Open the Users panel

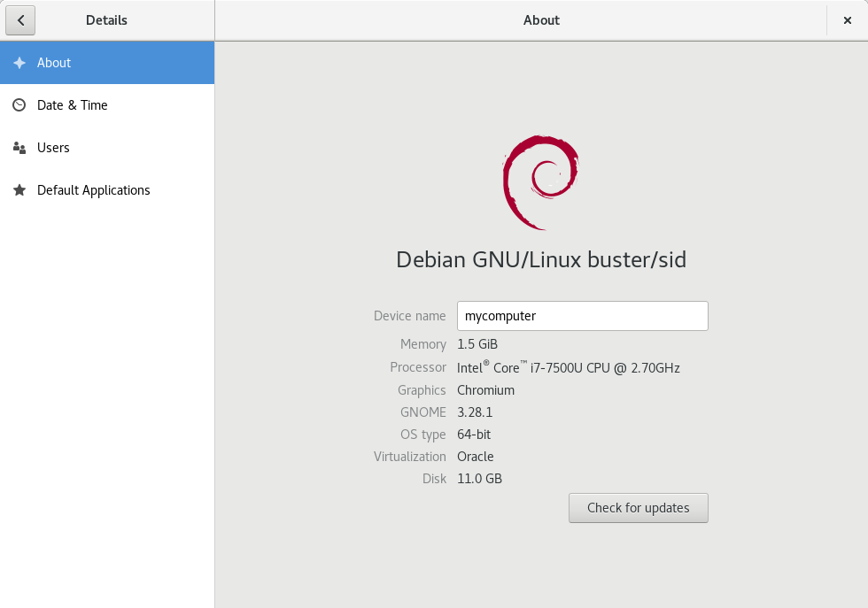coord(107,148)
